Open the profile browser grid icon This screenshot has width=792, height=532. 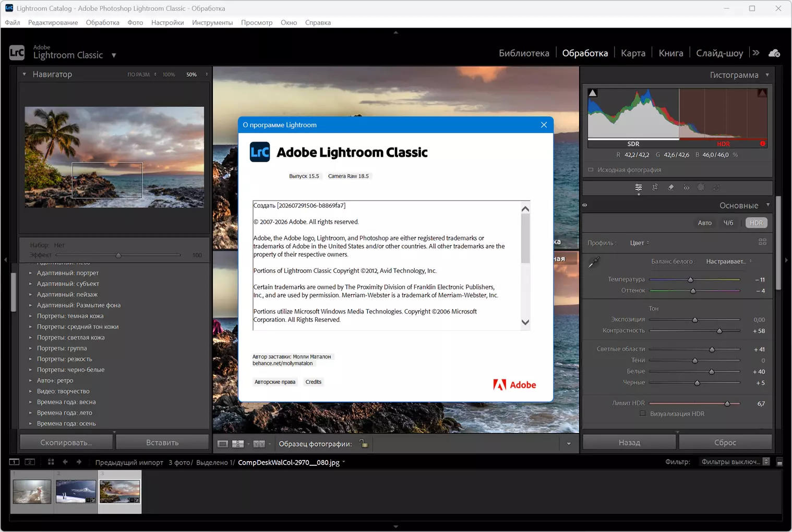click(762, 242)
